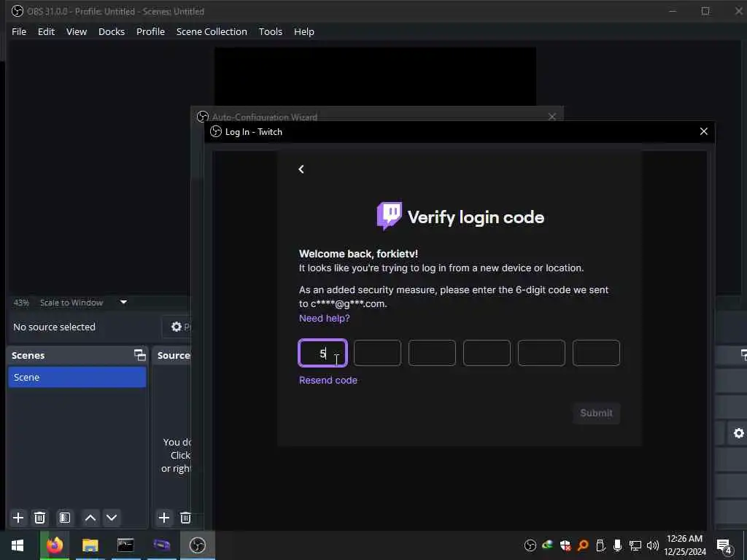Open the Edit menu

pyautogui.click(x=46, y=31)
